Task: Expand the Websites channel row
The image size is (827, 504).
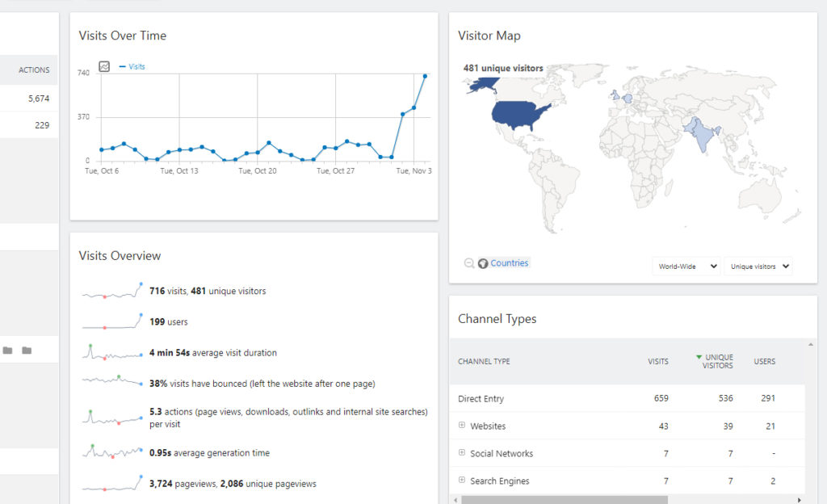Action: [461, 425]
